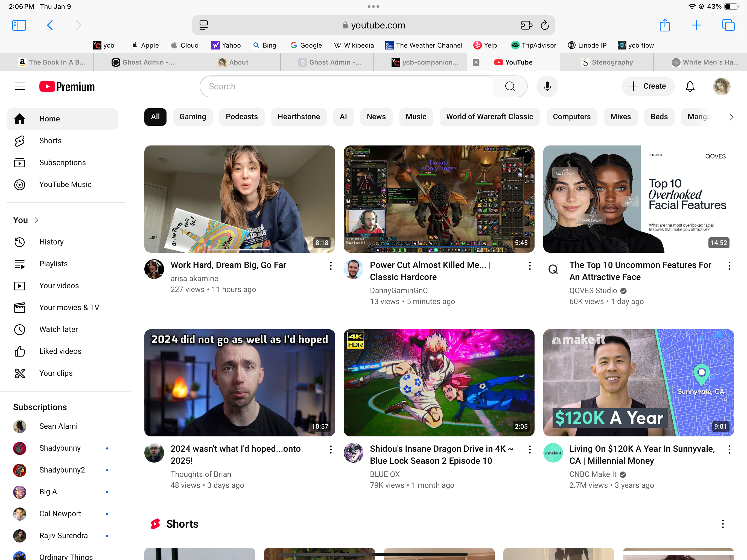Screen dimensions: 747x560
Task: Open Playlists from the sidebar
Action: tap(62, 264)
